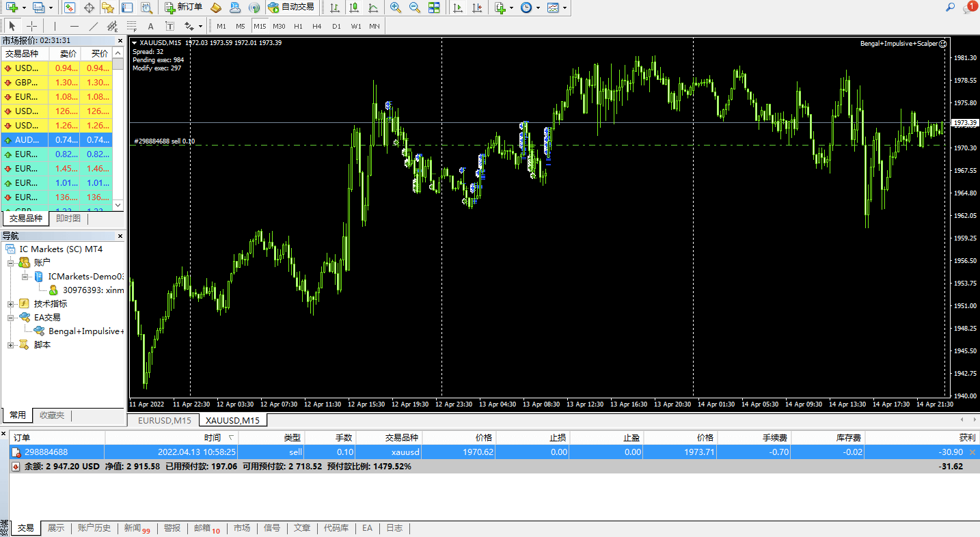Open the New Order (新订单) dialog
Image resolution: width=980 pixels, height=537 pixels.
(184, 8)
